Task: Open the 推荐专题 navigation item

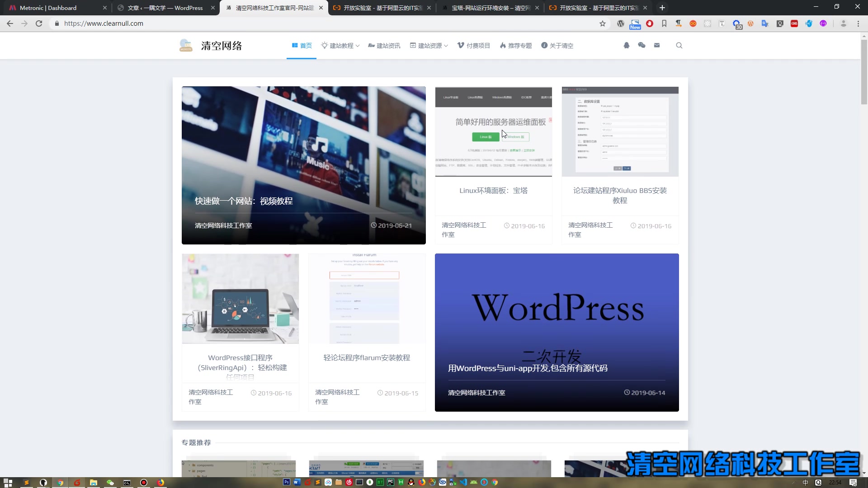Action: pyautogui.click(x=516, y=46)
